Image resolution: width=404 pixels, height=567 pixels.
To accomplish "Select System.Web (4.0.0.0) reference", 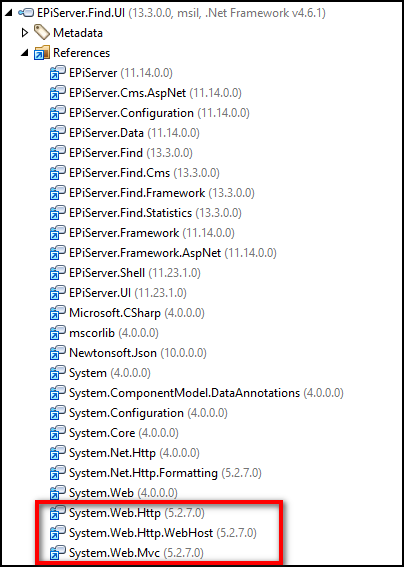I will (x=123, y=493).
